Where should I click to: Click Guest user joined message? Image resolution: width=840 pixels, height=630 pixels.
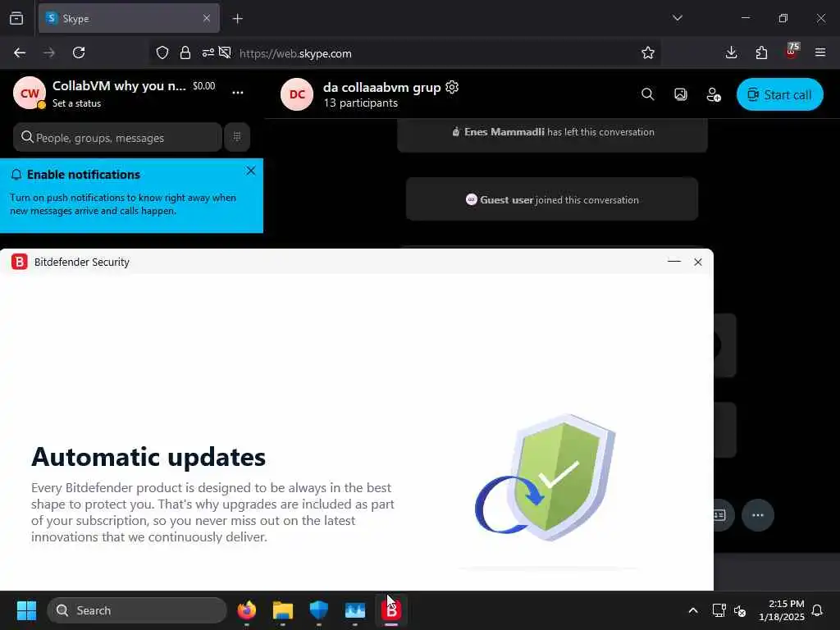tap(552, 199)
